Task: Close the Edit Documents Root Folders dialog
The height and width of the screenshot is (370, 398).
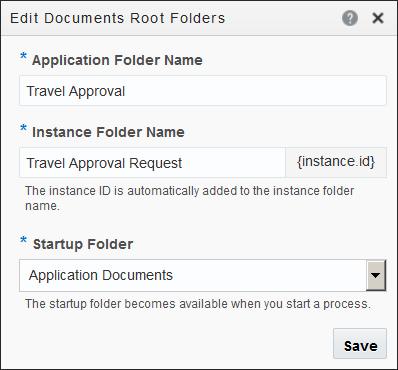Action: tap(378, 18)
